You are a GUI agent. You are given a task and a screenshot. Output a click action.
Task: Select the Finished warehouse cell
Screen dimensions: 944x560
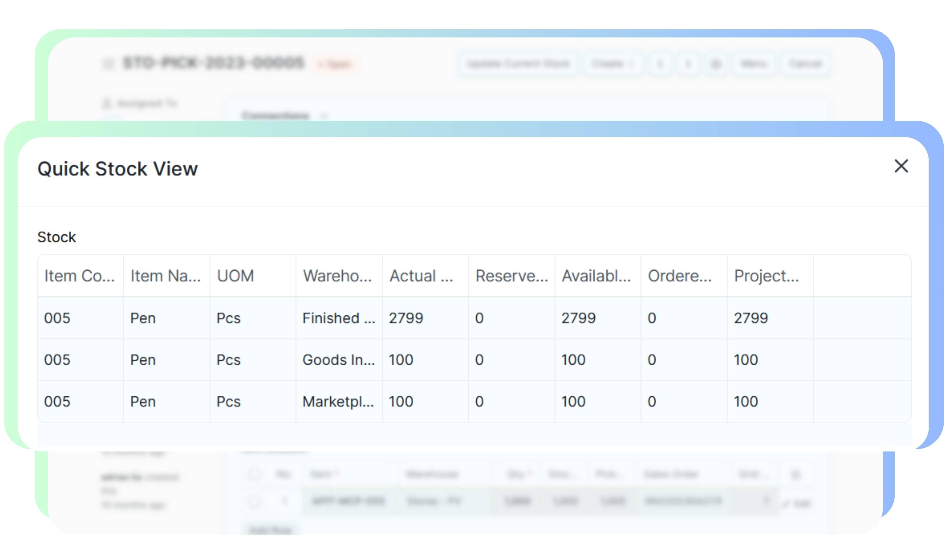click(x=338, y=318)
